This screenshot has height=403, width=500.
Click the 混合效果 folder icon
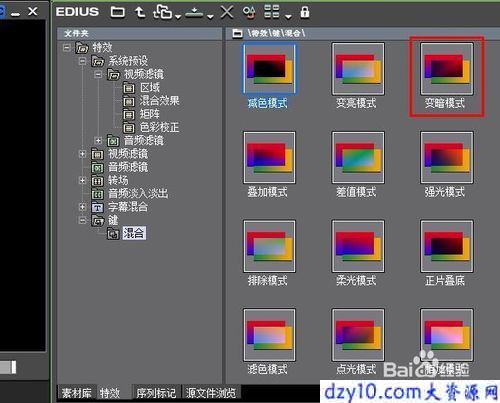click(129, 101)
